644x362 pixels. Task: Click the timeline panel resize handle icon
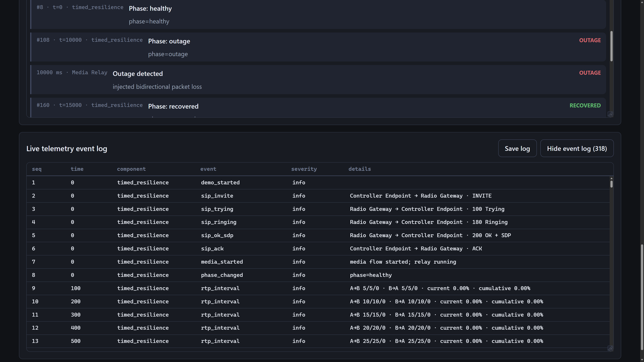click(x=610, y=114)
